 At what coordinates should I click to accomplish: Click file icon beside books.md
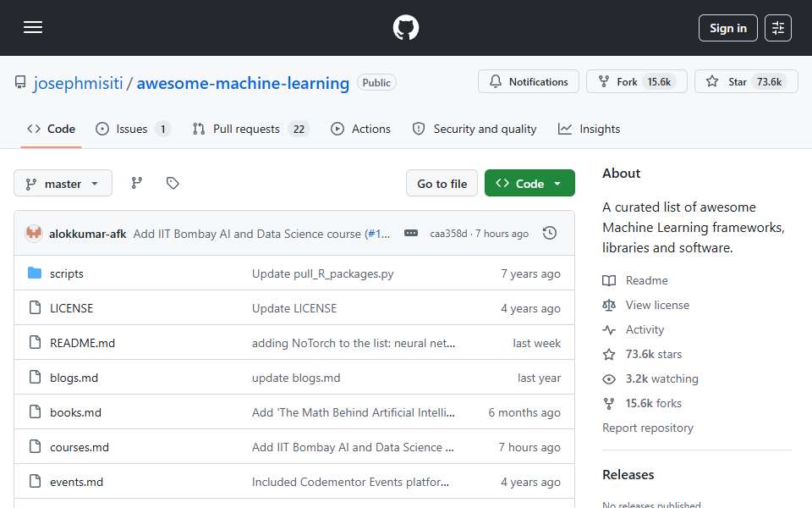coord(35,412)
